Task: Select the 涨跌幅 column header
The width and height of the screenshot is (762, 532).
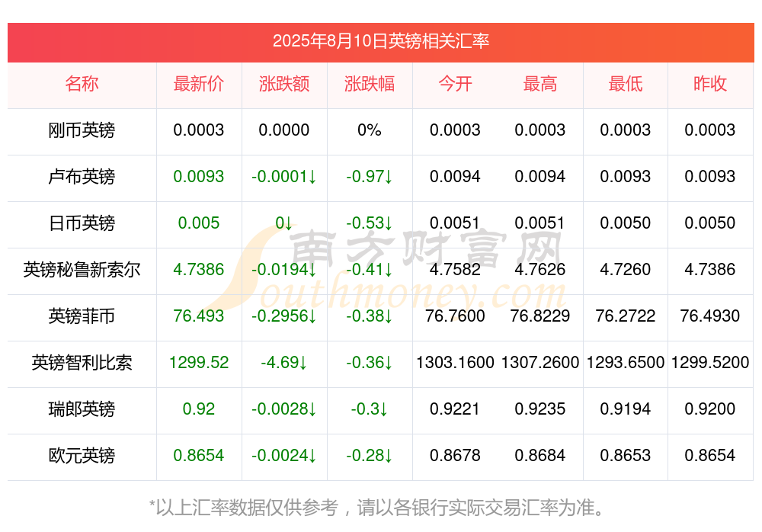Action: pos(370,84)
